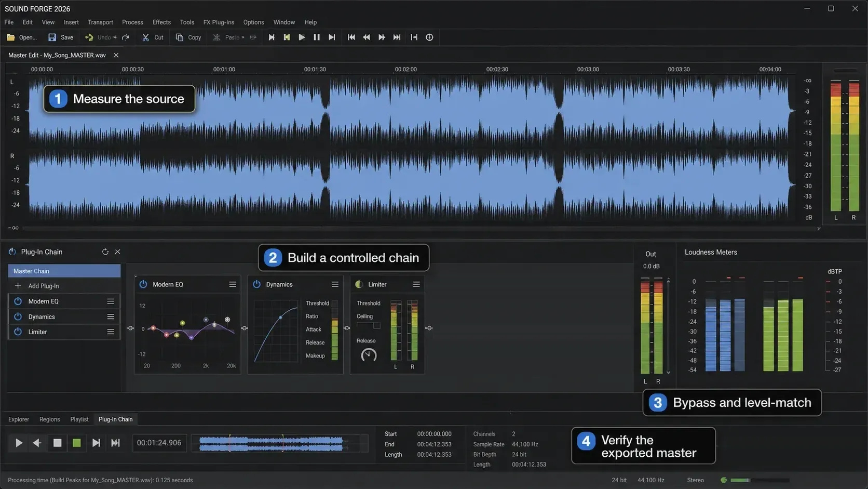Open the Modern EQ list row menu
868x489 pixels.
111,301
